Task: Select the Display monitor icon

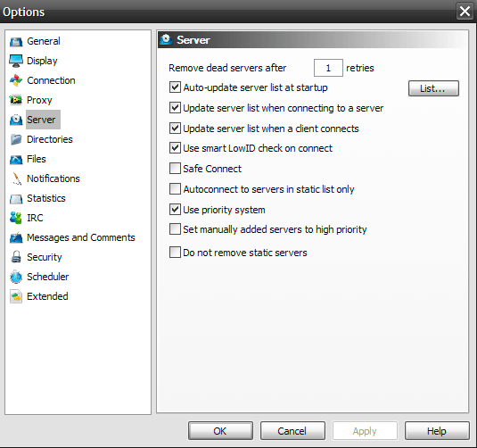Action: pos(16,61)
